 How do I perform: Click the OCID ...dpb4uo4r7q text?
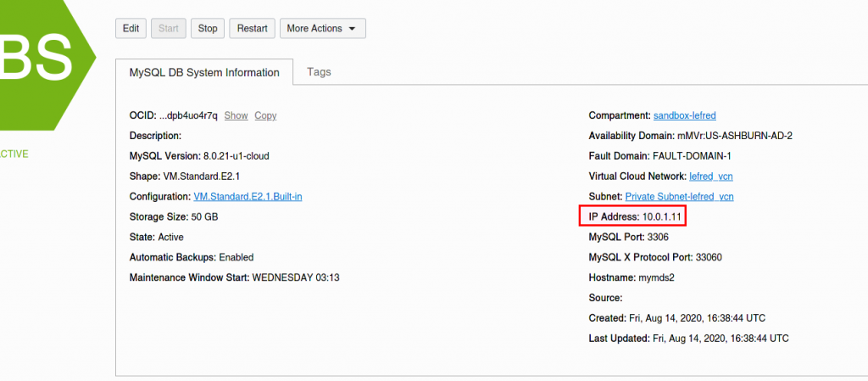coord(173,115)
